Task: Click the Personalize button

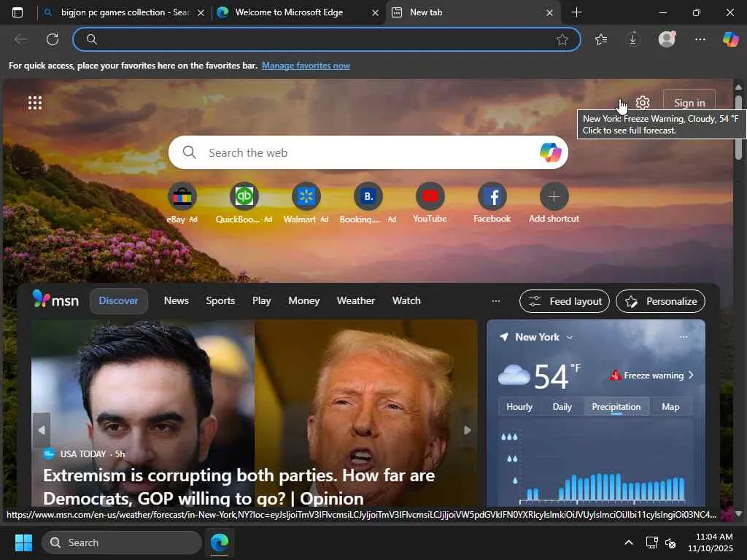Action: [x=661, y=301]
